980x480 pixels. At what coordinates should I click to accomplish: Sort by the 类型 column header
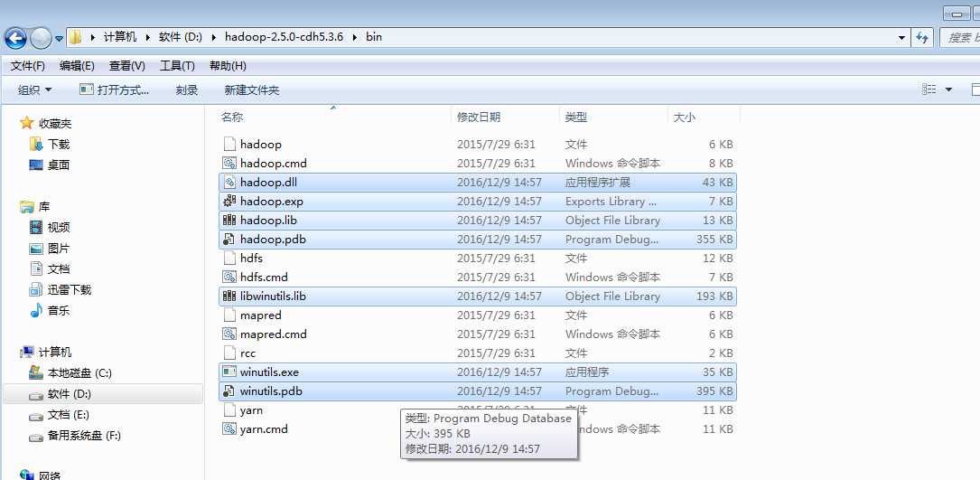(613, 117)
